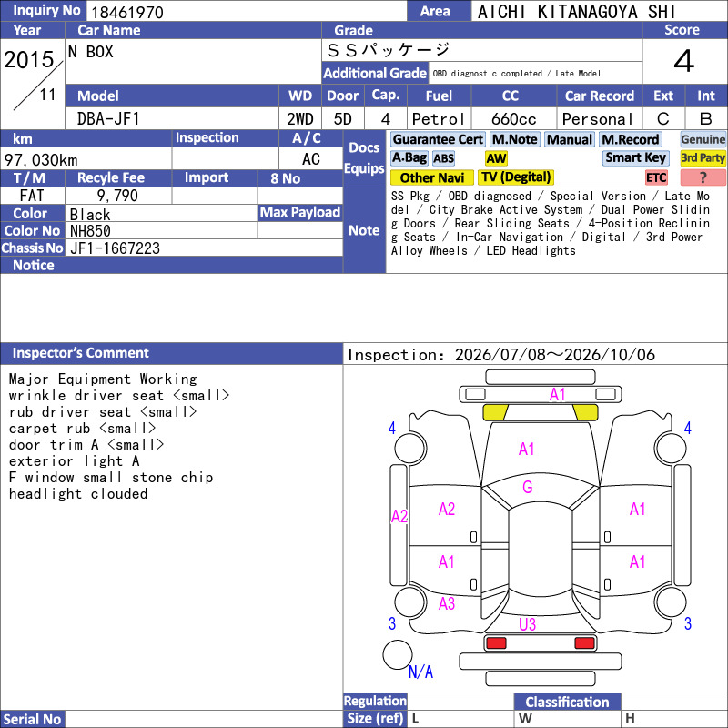Image resolution: width=728 pixels, height=728 pixels.
Task: Click the inquiry number 18461970
Action: point(127,12)
